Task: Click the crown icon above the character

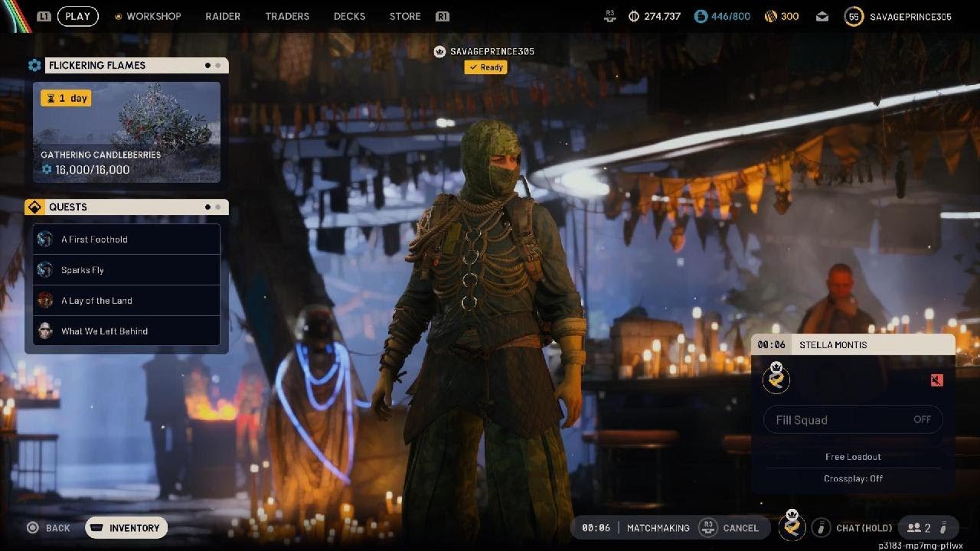Action: (x=439, y=51)
